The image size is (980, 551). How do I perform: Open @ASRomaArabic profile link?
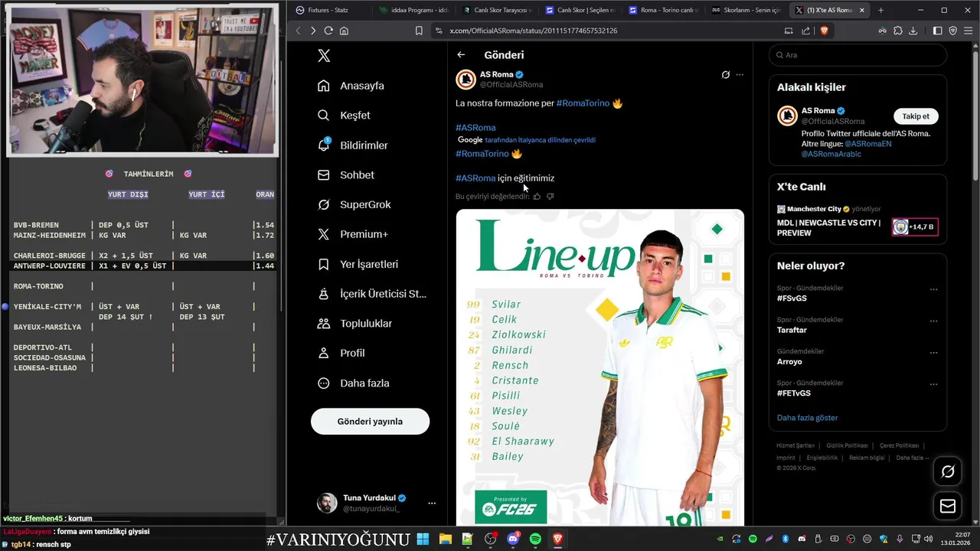click(831, 154)
